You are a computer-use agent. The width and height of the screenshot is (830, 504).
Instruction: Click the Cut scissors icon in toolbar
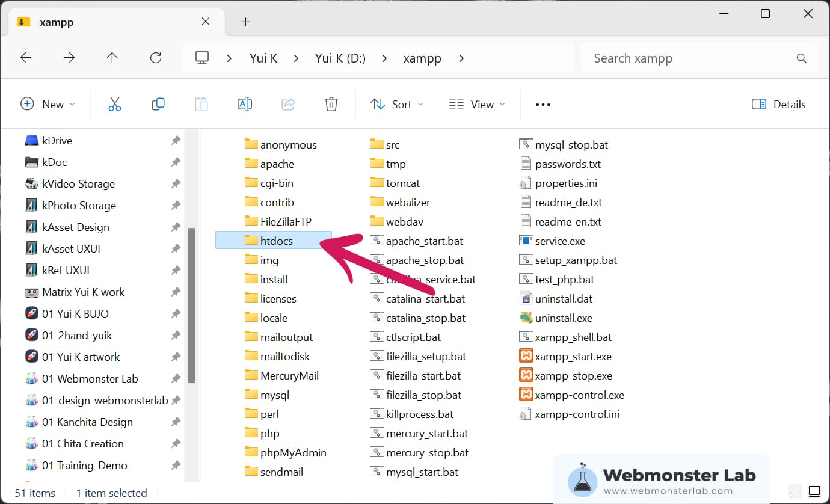coord(115,104)
